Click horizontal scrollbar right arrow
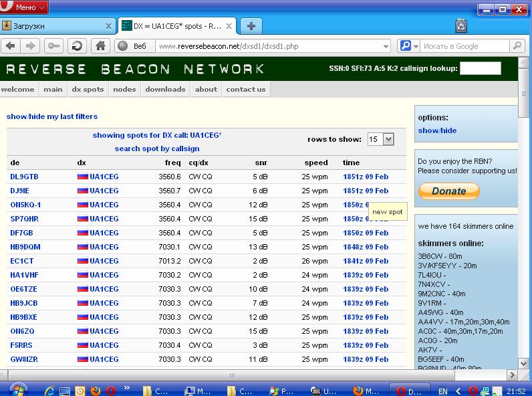 [x=512, y=375]
